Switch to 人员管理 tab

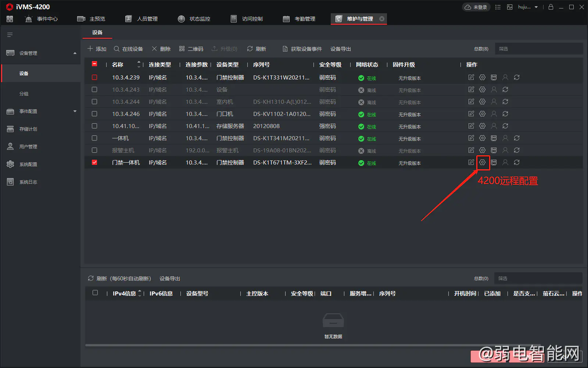click(141, 19)
